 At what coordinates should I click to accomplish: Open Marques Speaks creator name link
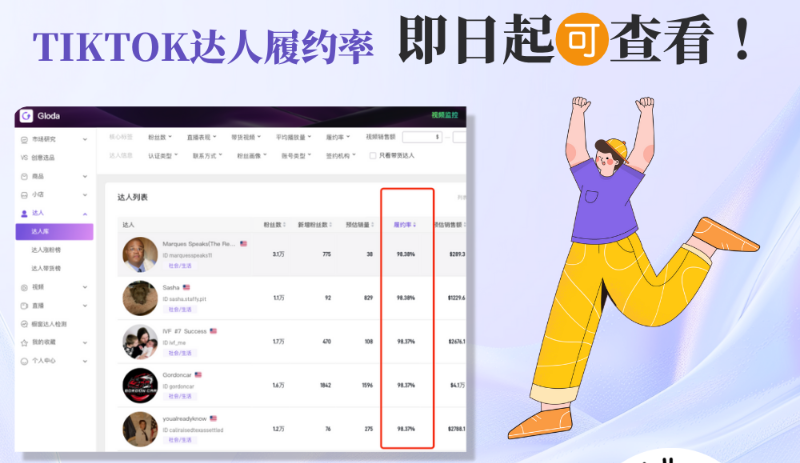point(199,244)
